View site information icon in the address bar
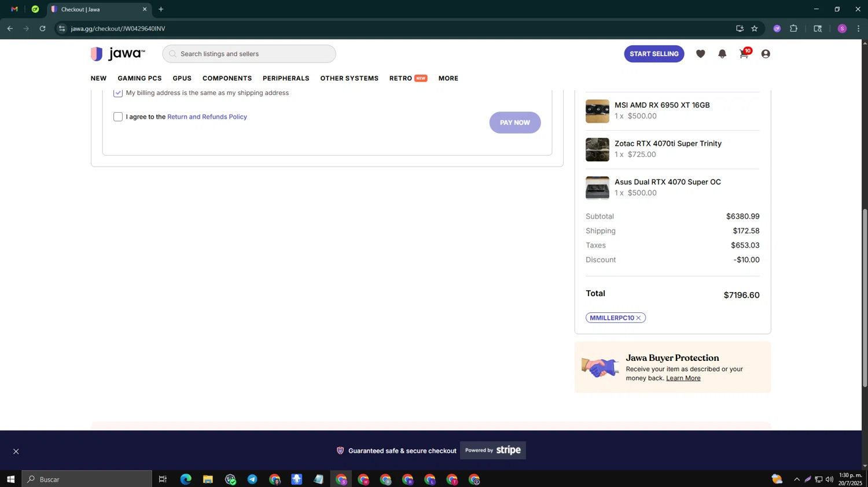This screenshot has height=487, width=868. pos(62,28)
